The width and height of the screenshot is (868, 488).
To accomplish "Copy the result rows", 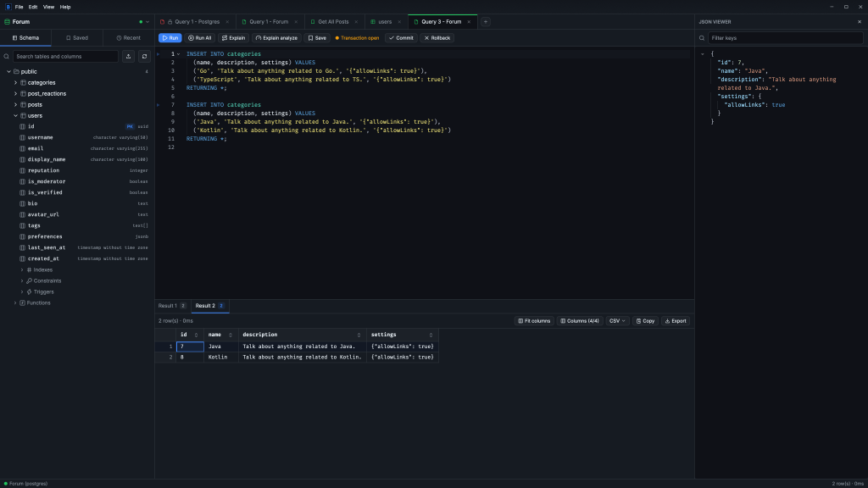I will point(645,321).
